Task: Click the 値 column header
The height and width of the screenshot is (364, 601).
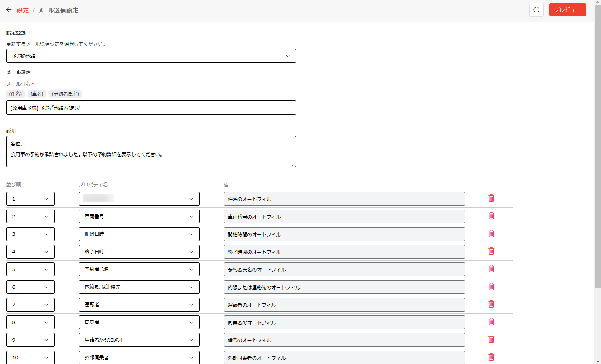Action: coord(226,184)
